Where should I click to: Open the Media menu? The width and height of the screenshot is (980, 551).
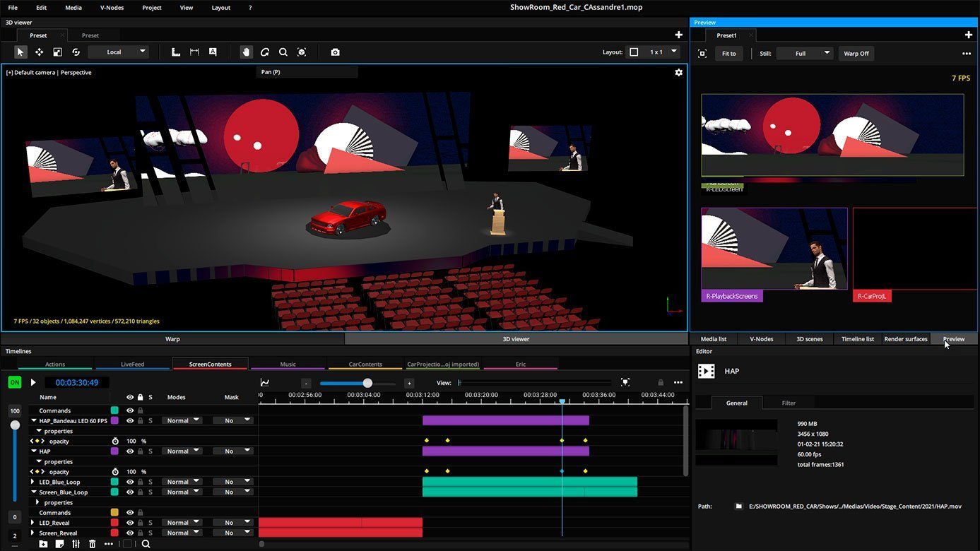[73, 8]
